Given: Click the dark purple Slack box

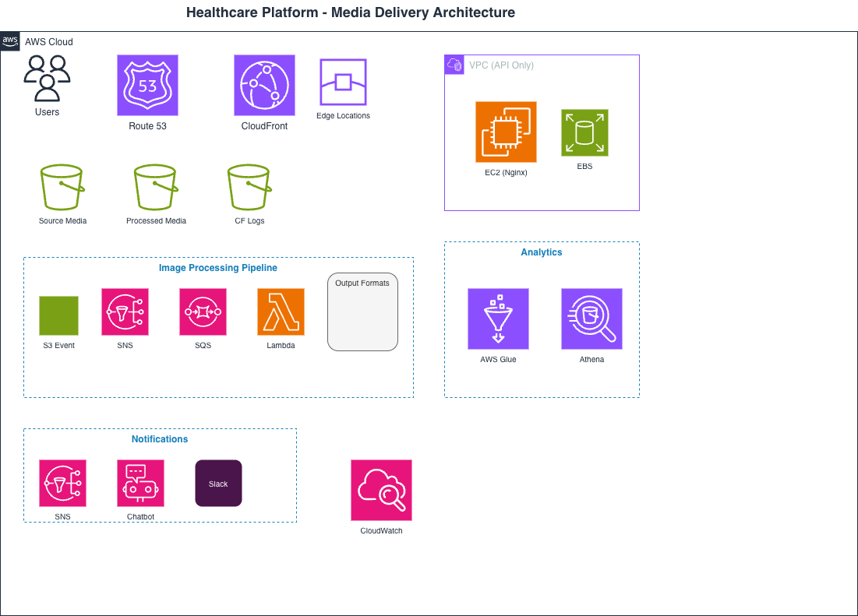Looking at the screenshot, I should pos(218,483).
